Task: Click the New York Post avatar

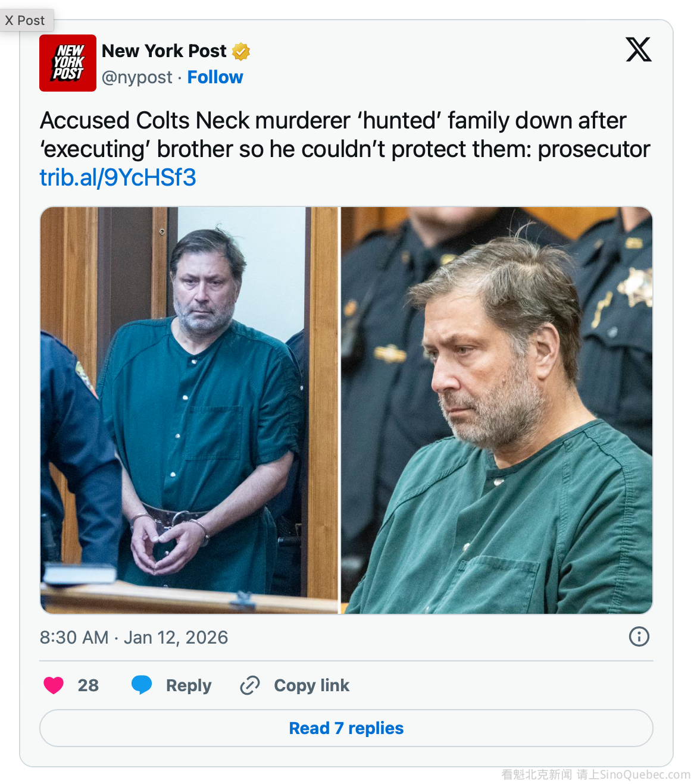Action: click(68, 63)
